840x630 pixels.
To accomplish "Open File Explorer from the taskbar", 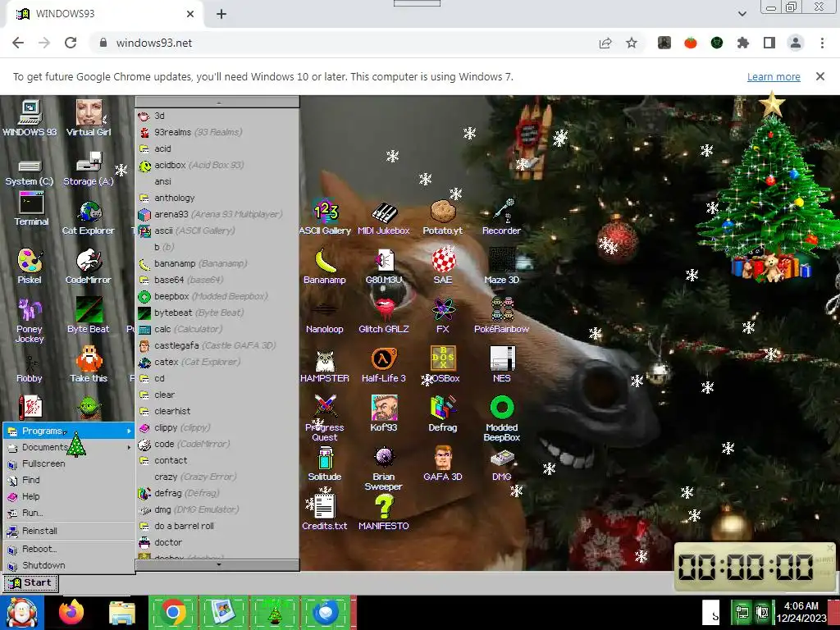I will (x=121, y=612).
